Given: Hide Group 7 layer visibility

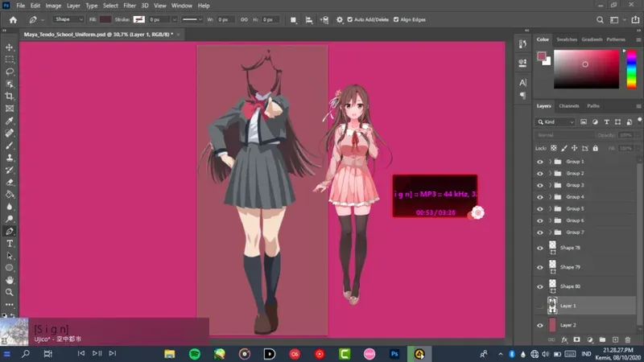Looking at the screenshot, I should point(540,232).
